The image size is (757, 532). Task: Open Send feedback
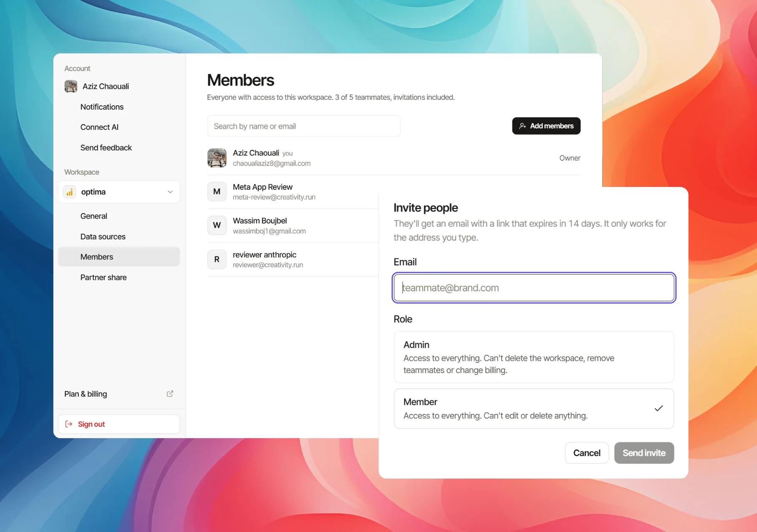(x=106, y=148)
